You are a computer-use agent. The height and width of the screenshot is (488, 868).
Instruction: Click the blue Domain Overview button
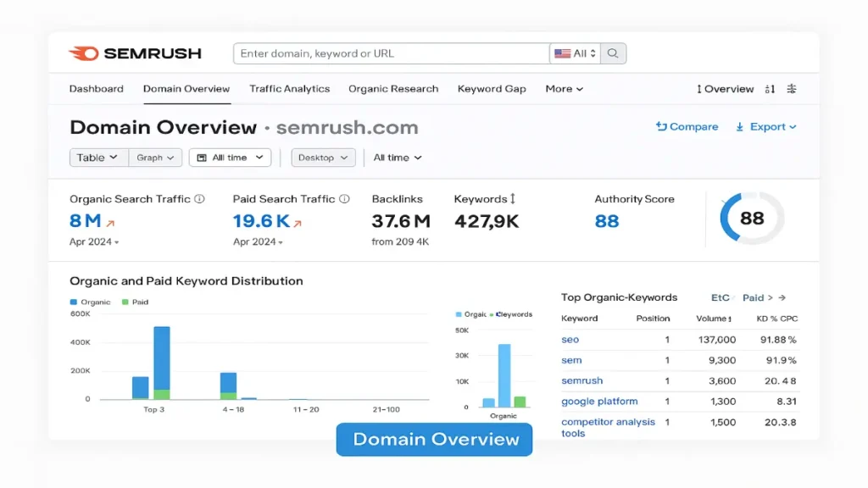(435, 440)
